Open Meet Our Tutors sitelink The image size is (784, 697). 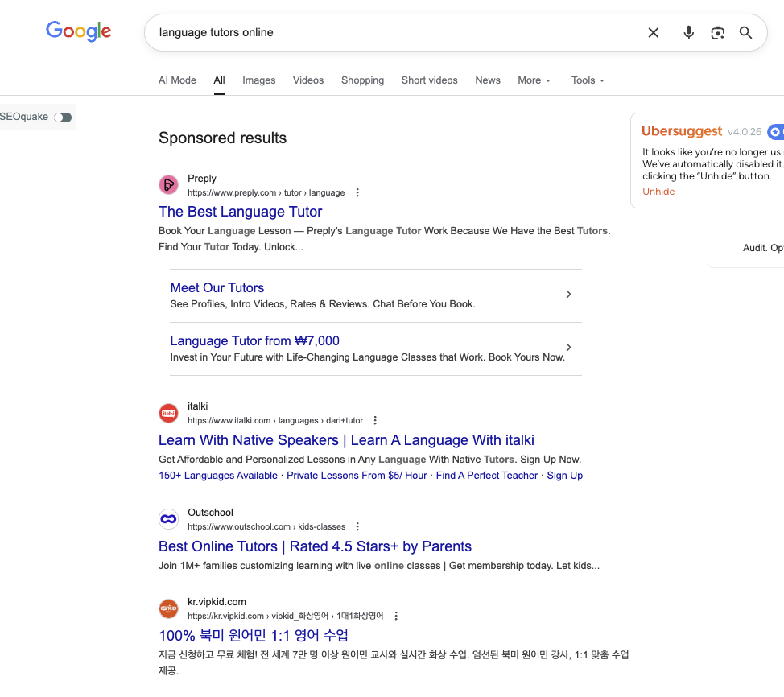(217, 288)
